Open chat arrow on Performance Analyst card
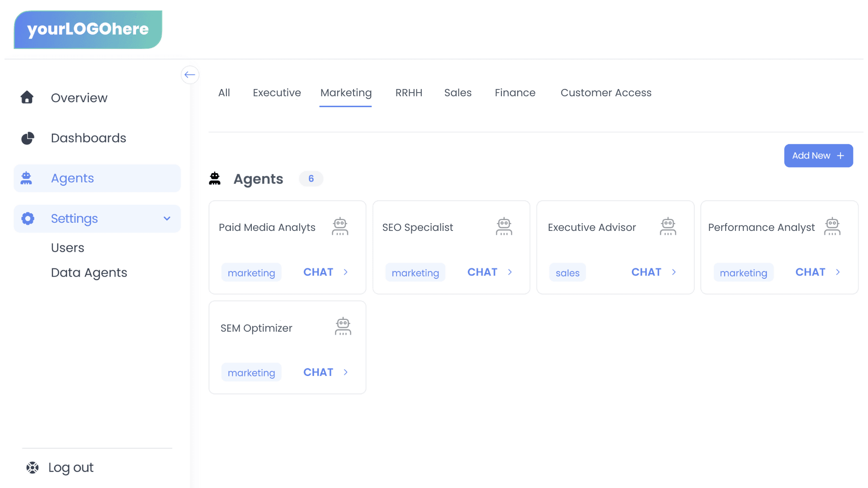 tap(838, 272)
